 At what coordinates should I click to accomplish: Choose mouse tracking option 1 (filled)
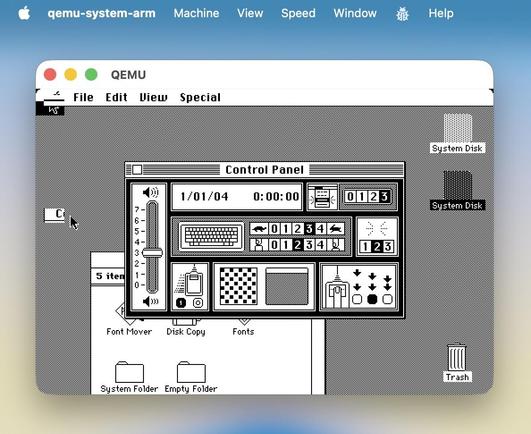[x=181, y=303]
